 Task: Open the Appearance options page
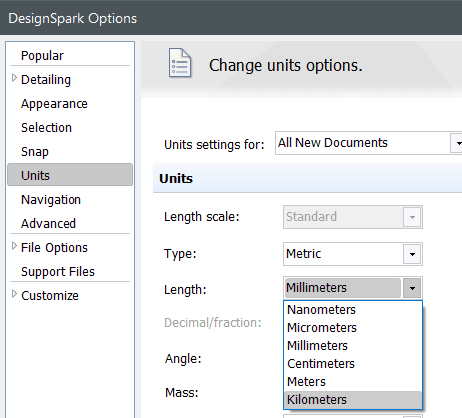54,104
